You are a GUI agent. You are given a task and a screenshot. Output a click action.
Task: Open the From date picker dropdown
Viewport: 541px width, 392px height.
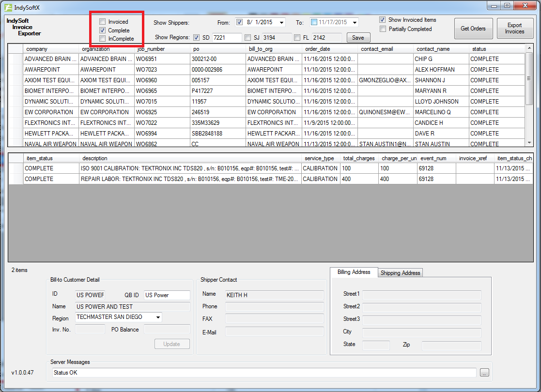(x=281, y=22)
